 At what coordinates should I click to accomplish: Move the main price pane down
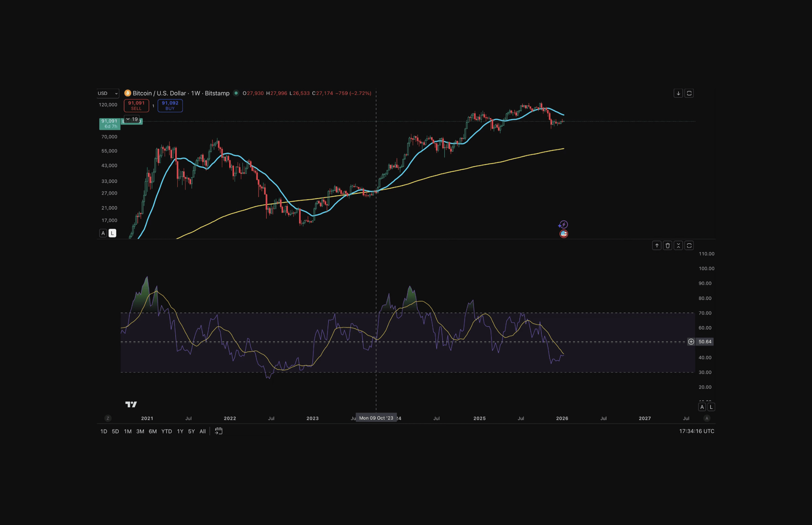[678, 93]
